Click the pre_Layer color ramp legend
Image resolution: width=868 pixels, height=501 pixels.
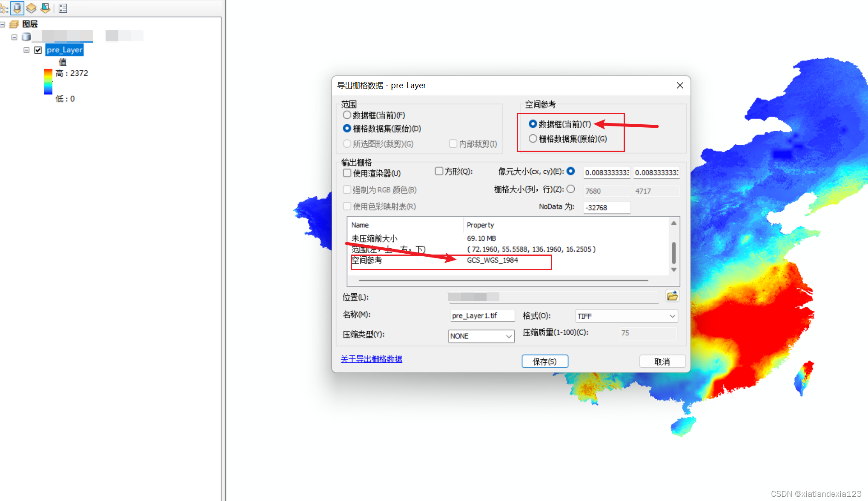pos(48,82)
